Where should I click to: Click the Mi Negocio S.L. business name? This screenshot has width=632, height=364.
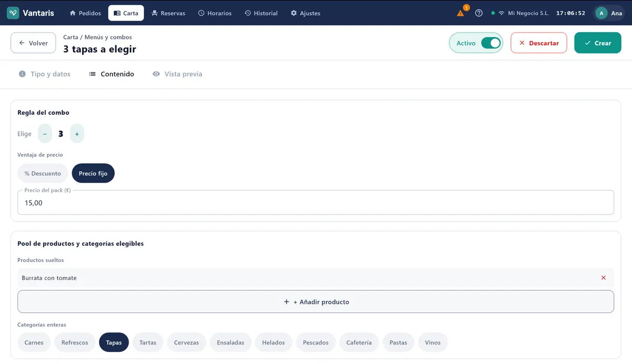[x=528, y=13]
